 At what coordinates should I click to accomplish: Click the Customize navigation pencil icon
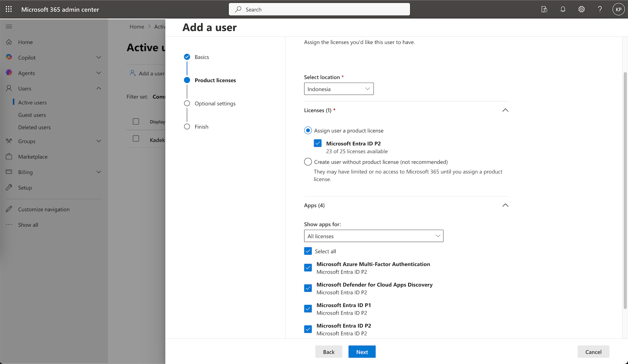point(9,209)
